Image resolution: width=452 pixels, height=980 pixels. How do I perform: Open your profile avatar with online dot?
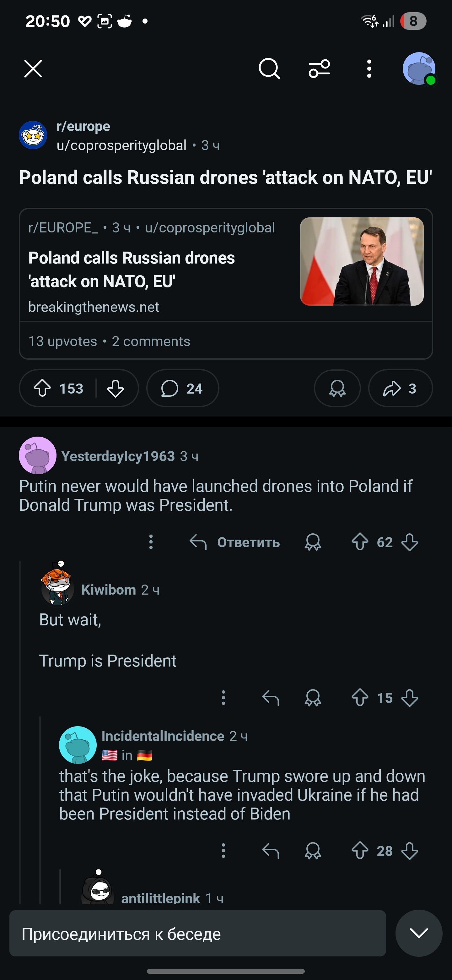[419, 69]
